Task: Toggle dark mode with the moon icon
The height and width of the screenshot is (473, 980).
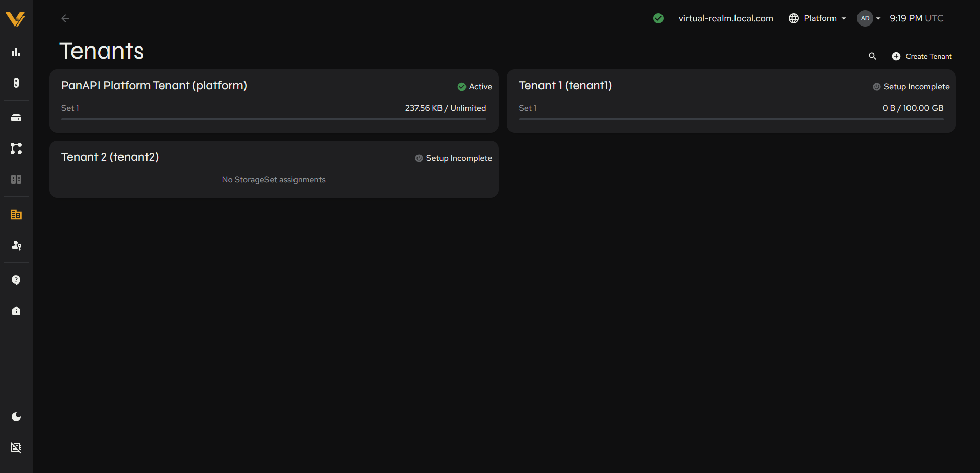Action: click(x=16, y=417)
